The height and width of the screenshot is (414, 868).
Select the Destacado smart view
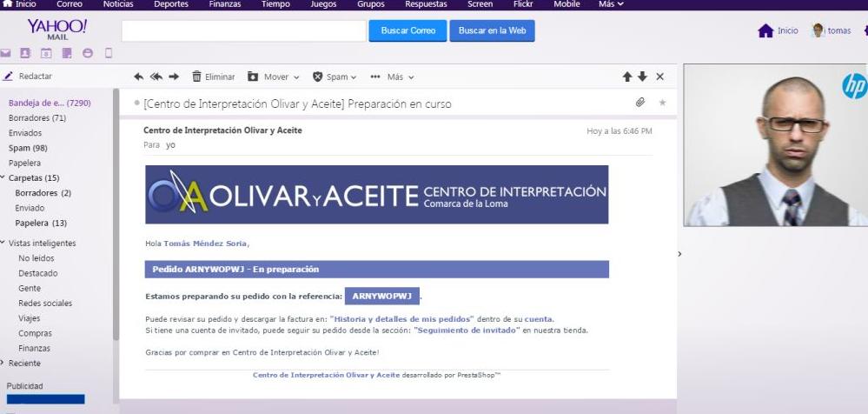coord(38,273)
